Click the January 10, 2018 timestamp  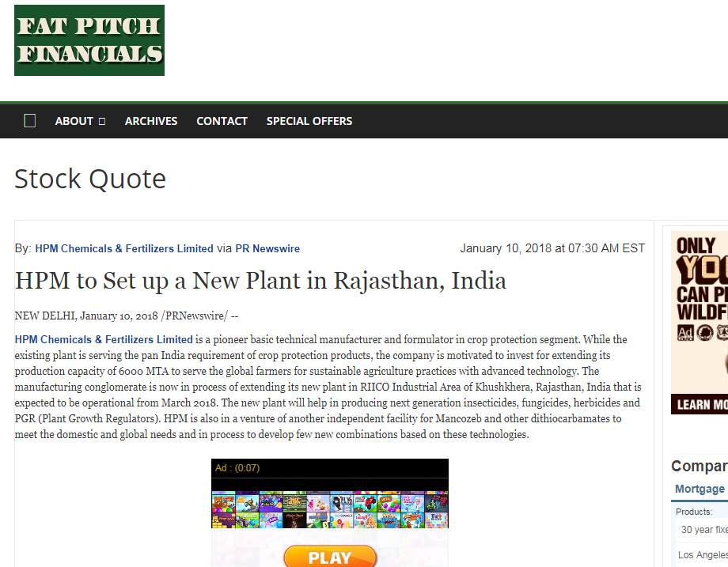[x=552, y=248]
